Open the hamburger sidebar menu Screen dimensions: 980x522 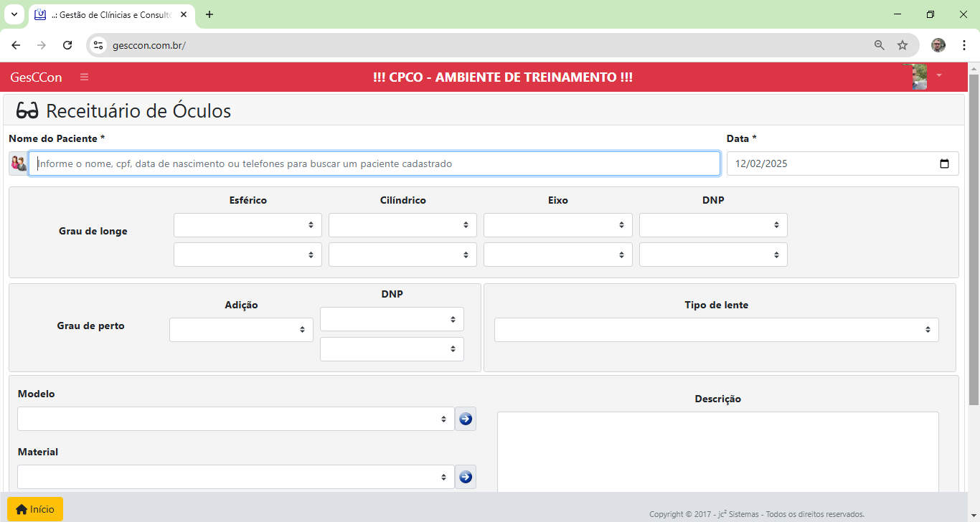pyautogui.click(x=85, y=77)
